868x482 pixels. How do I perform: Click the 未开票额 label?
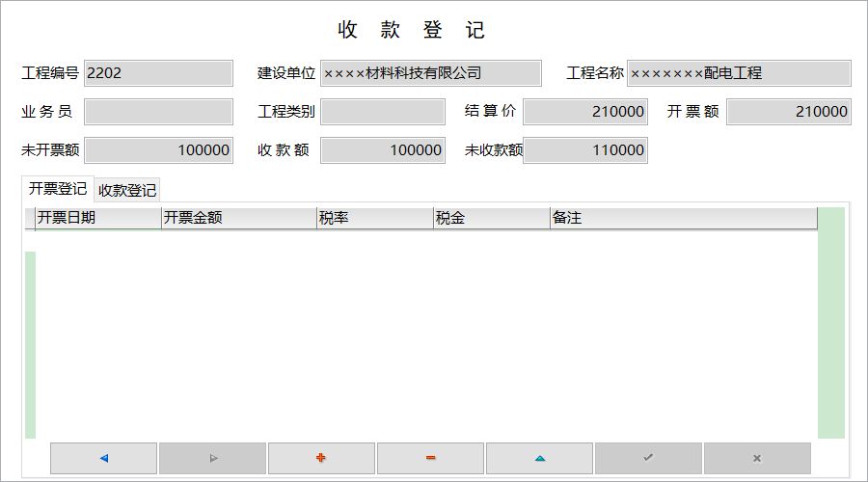pyautogui.click(x=50, y=150)
